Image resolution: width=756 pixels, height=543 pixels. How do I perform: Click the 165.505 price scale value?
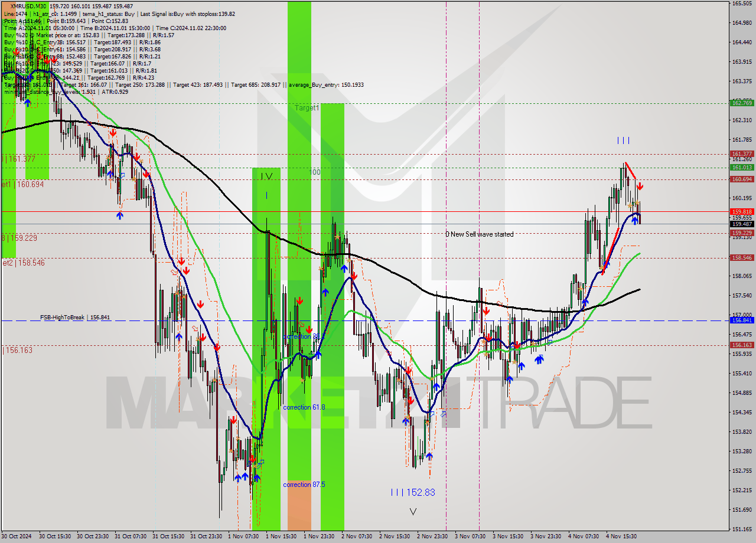742,4
